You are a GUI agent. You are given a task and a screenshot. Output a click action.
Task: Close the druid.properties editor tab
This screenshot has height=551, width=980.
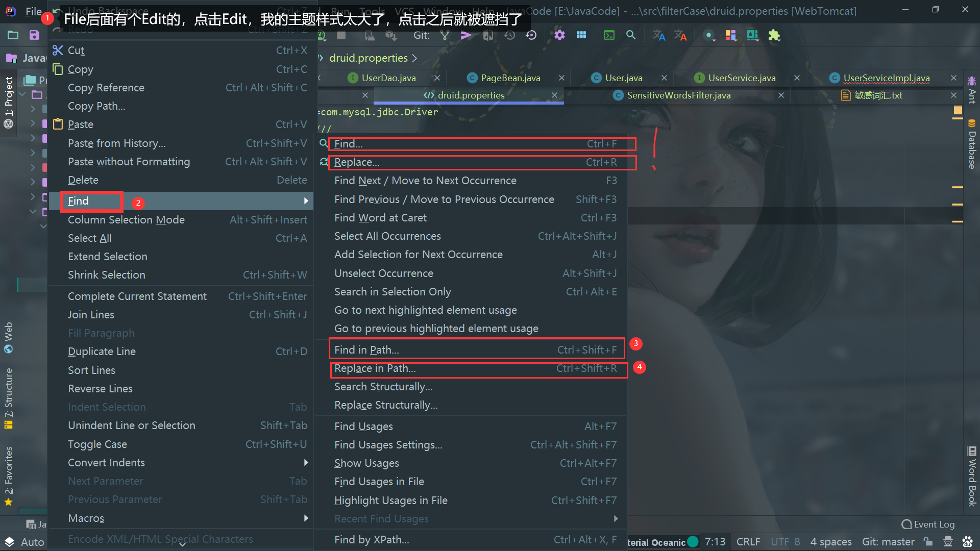554,95
